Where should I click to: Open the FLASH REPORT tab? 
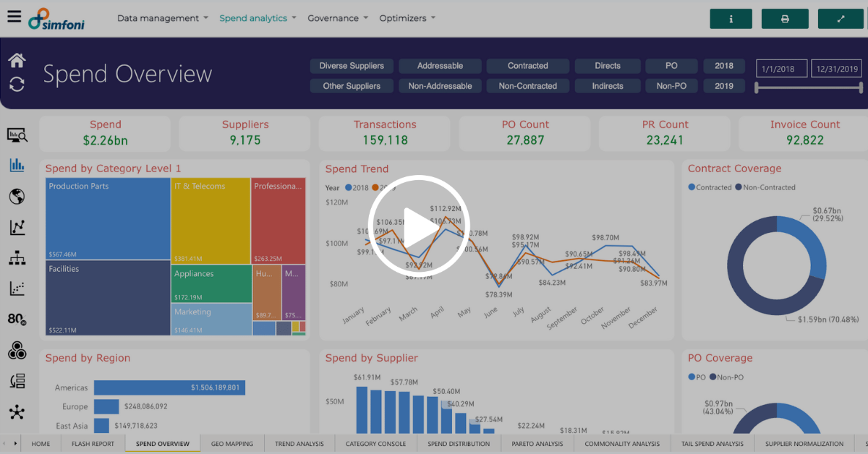pos(93,444)
